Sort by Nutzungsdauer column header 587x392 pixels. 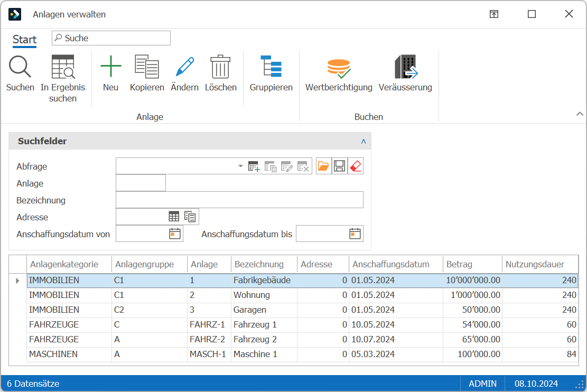[x=540, y=264]
